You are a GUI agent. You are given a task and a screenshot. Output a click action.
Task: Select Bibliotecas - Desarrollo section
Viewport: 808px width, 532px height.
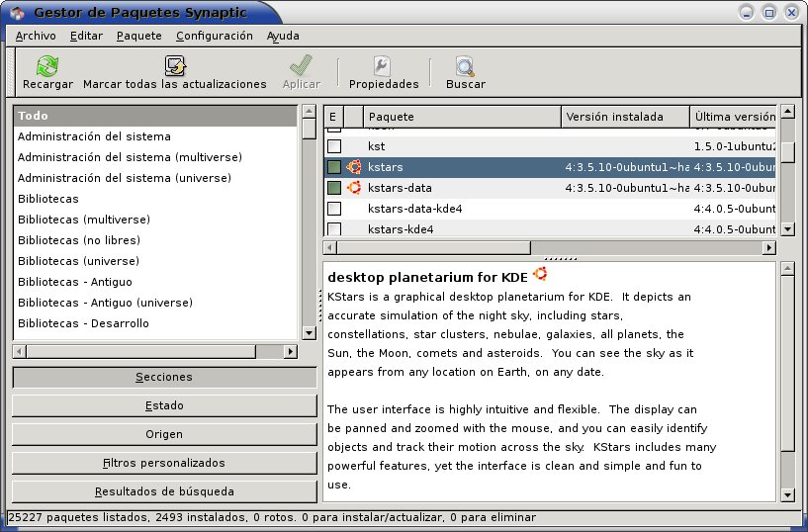(155, 323)
